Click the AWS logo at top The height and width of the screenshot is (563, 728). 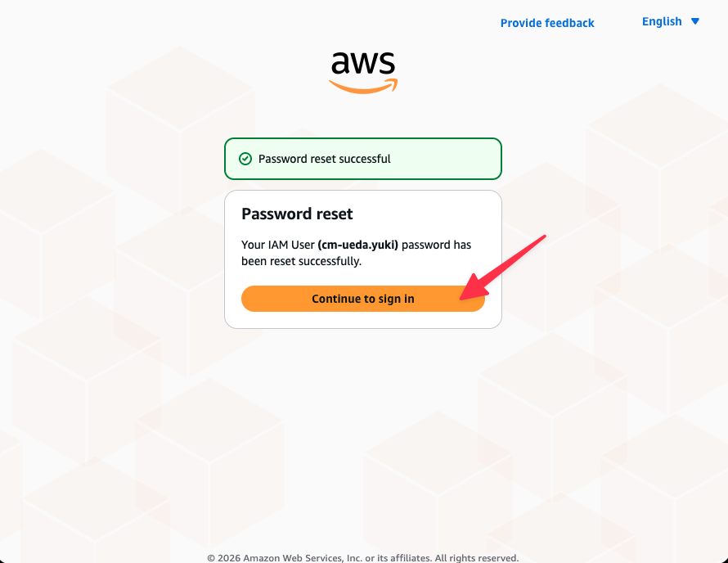pos(363,73)
